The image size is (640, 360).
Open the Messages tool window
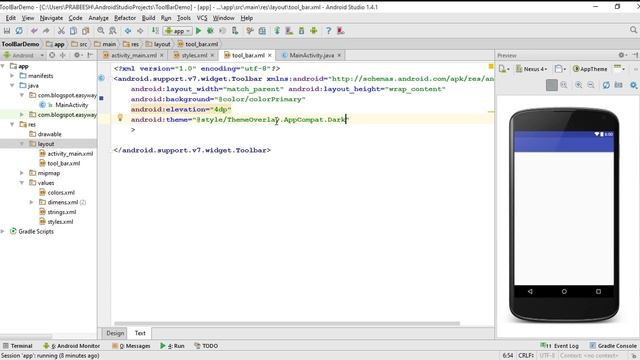point(131,346)
